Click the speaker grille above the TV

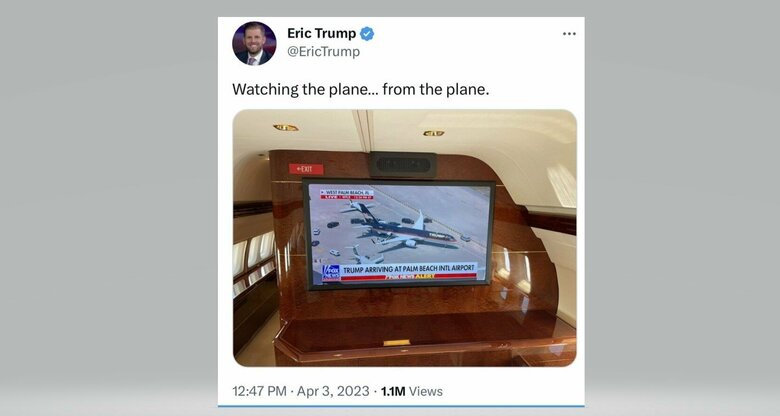[402, 165]
